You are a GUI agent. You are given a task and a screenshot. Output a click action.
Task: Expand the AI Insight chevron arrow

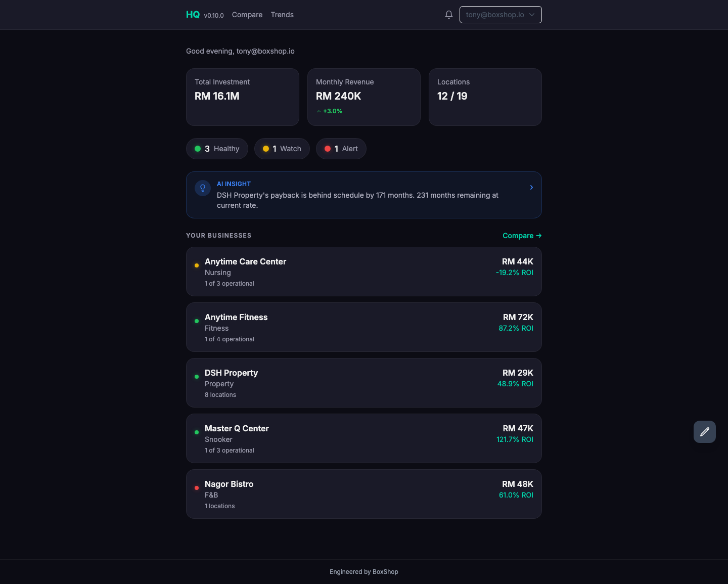tap(531, 188)
